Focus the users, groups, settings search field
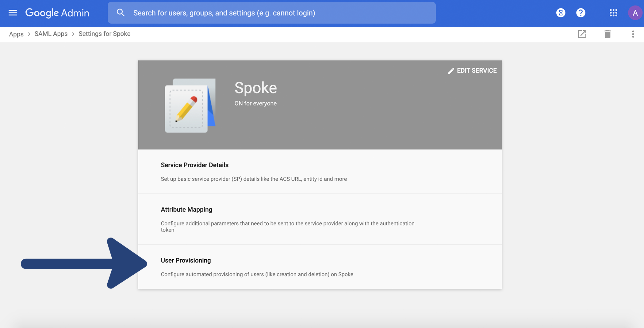Image resolution: width=644 pixels, height=328 pixels. pos(272,13)
